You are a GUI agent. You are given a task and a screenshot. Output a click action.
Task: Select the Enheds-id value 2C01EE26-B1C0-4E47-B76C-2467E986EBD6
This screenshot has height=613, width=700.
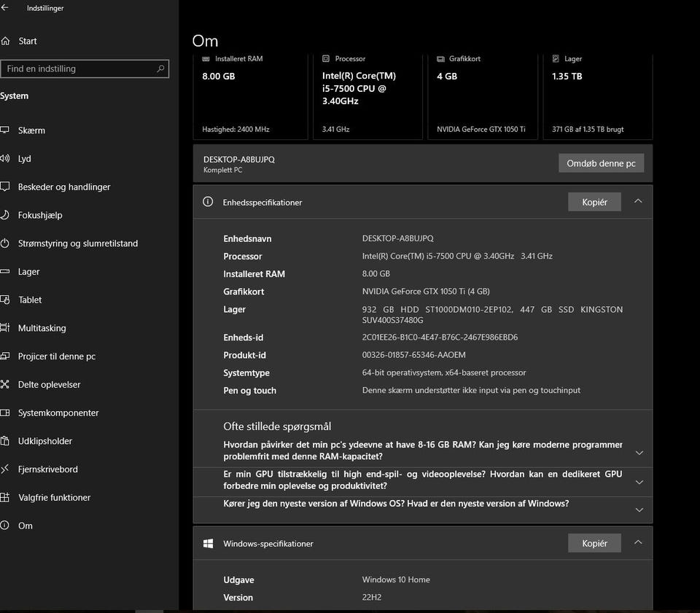tap(440, 337)
